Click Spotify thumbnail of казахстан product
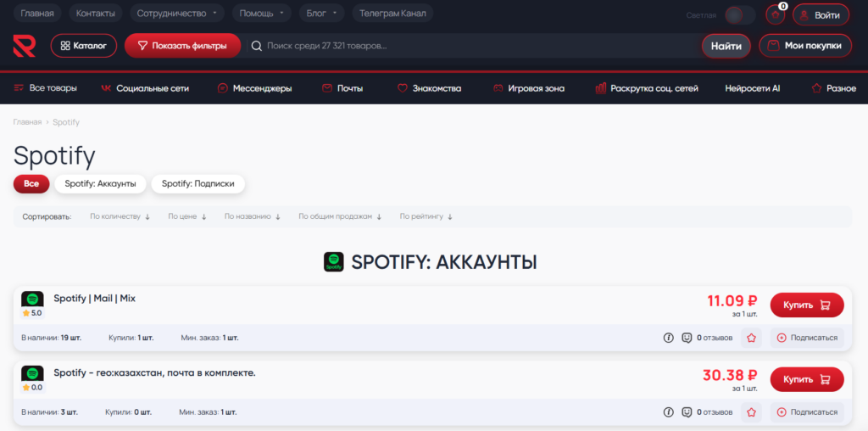Screen dimensions: 868x431 pyautogui.click(x=33, y=374)
